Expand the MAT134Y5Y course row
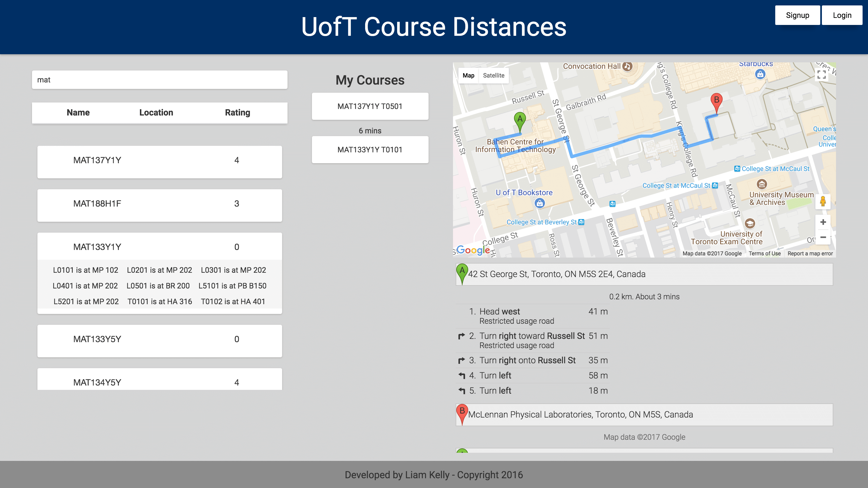 (x=160, y=380)
